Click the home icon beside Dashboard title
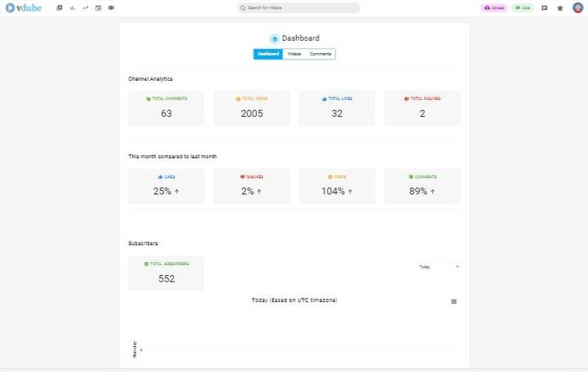The image size is (588, 372). coord(274,38)
